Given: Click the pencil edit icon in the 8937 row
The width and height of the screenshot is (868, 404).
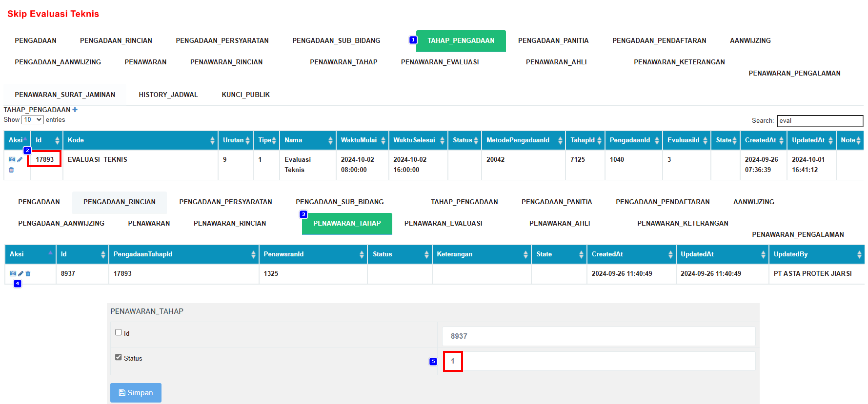Looking at the screenshot, I should tap(21, 273).
